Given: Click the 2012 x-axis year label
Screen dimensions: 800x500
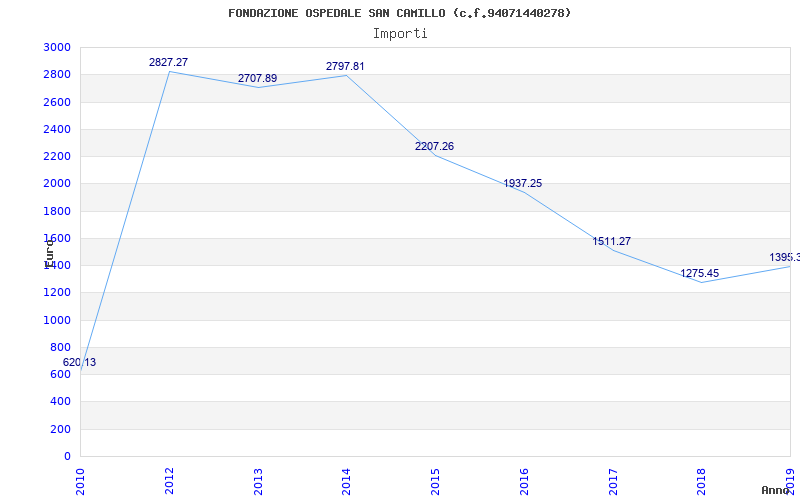Looking at the screenshot, I should pyautogui.click(x=169, y=481).
